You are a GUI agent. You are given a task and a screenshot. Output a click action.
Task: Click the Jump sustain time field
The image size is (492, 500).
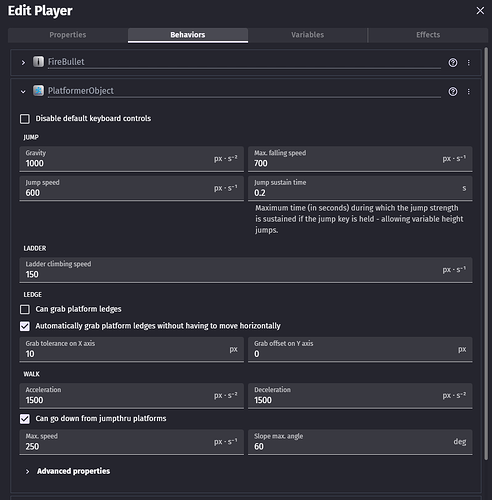click(x=360, y=188)
